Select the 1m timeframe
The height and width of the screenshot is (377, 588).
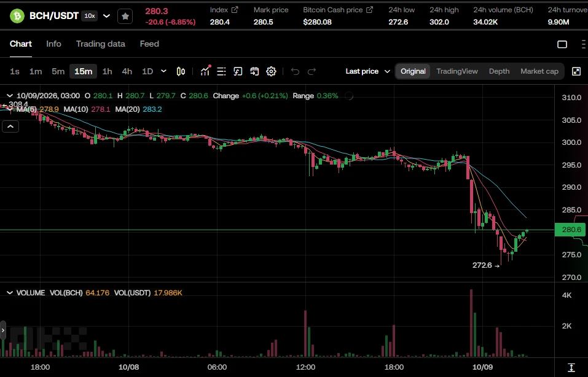(x=36, y=71)
